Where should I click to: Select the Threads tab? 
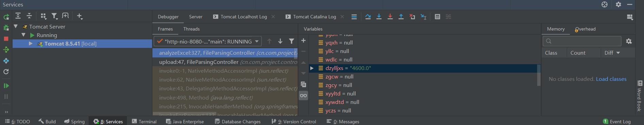click(x=192, y=29)
